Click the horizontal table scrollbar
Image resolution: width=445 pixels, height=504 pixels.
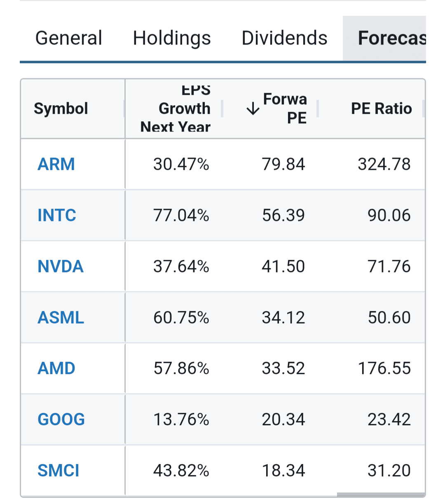click(381, 495)
